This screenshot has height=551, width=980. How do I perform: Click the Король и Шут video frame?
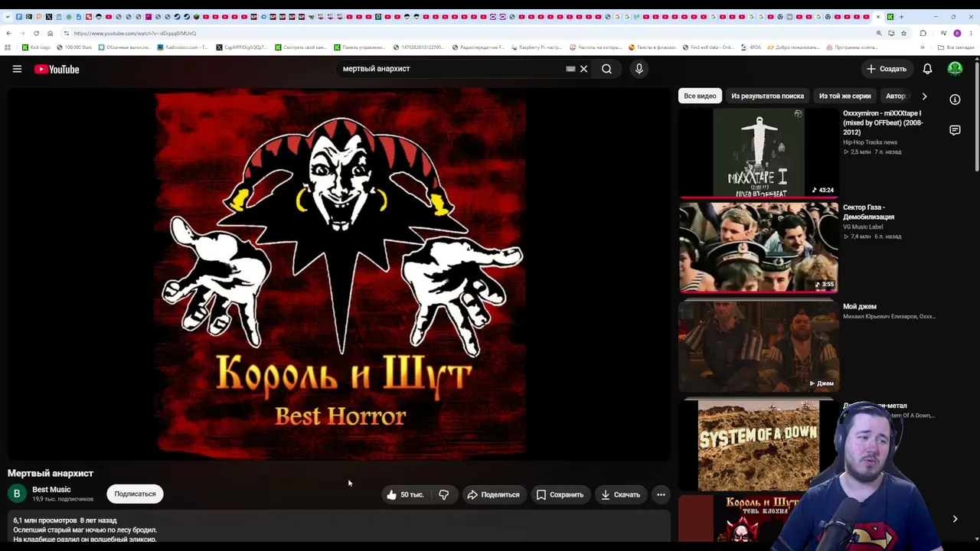point(339,274)
